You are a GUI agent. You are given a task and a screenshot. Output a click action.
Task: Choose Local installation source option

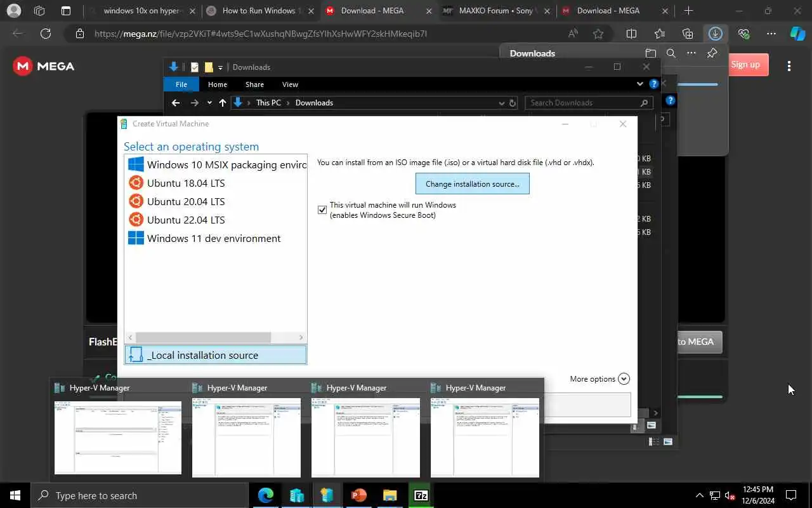(x=216, y=355)
